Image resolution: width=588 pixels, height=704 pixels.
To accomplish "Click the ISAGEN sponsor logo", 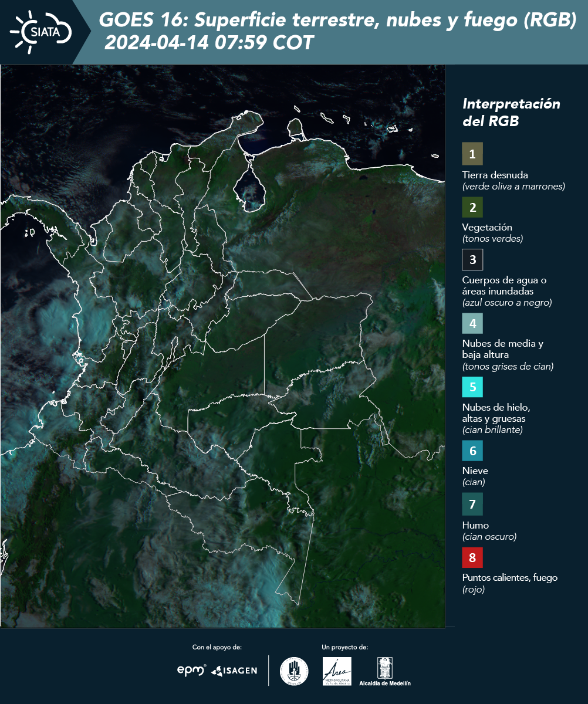I will pyautogui.click(x=234, y=671).
